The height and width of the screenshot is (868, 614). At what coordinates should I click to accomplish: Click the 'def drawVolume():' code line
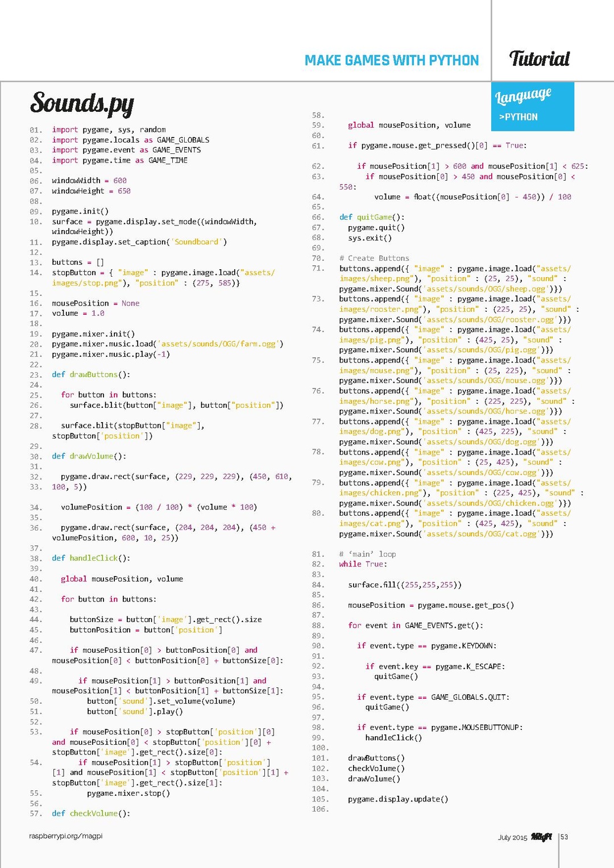click(89, 456)
